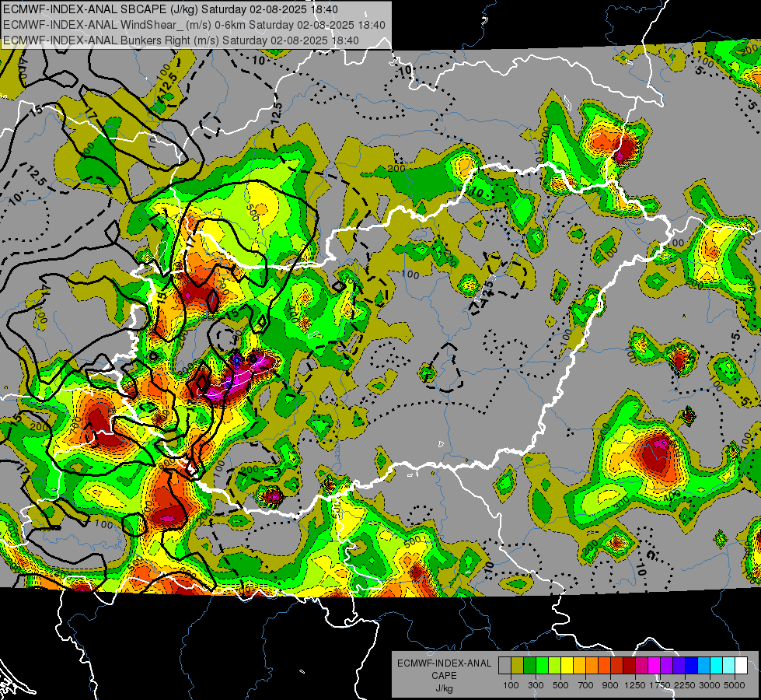
Task: Choose the orange legend swatch above 700
Action: 592,665
